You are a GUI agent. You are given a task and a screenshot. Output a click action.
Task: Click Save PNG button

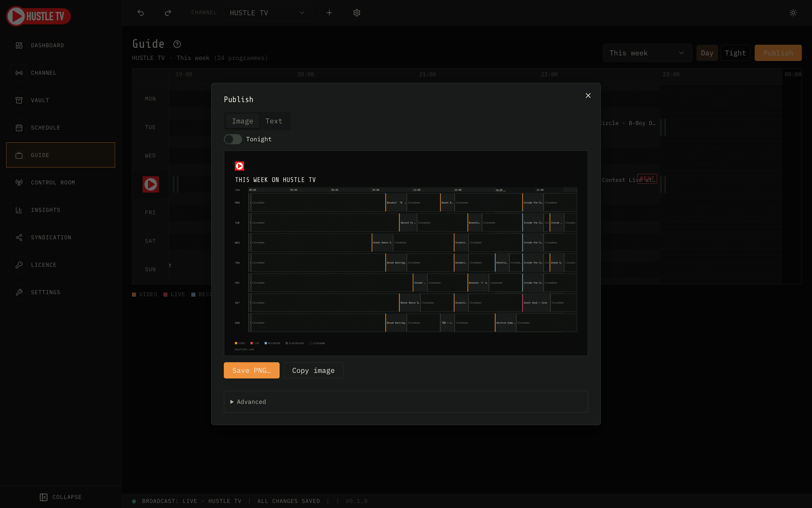(x=252, y=370)
